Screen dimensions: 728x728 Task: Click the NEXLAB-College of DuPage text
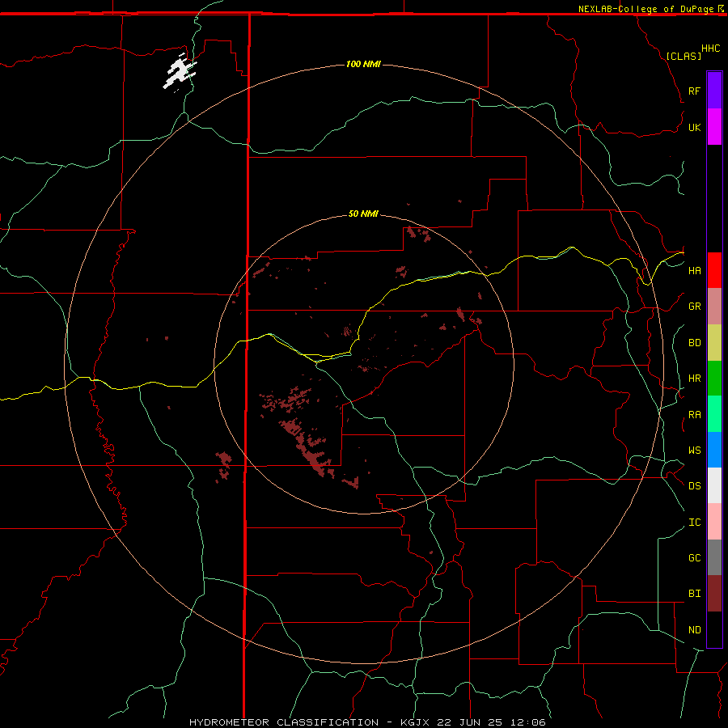645,9
